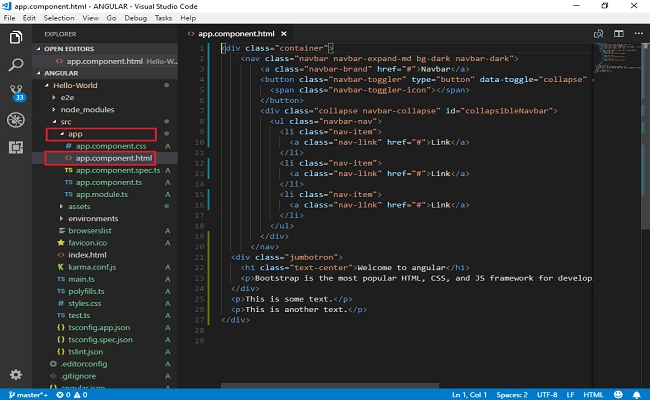Open tsconfig.spec.json file

pyautogui.click(x=105, y=339)
